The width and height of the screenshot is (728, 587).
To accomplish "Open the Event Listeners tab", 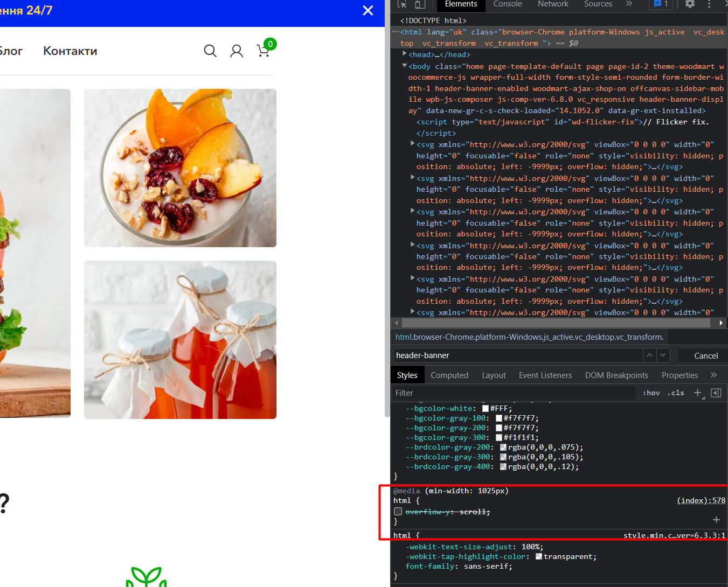I will [x=545, y=375].
